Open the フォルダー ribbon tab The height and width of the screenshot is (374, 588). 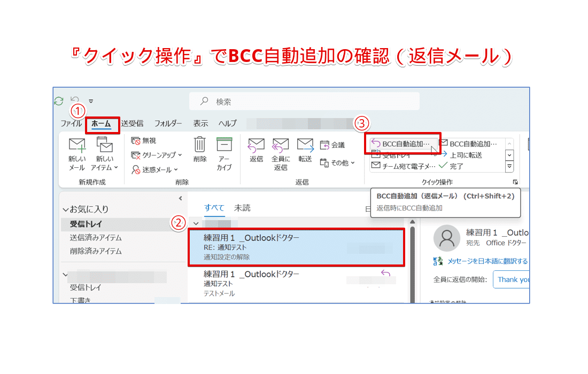pos(168,123)
